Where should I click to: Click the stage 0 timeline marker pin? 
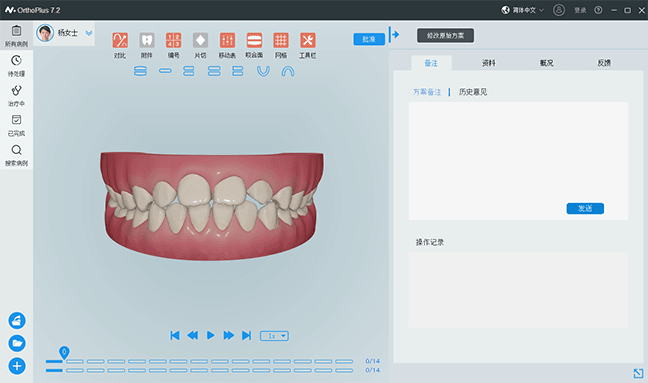pos(64,352)
